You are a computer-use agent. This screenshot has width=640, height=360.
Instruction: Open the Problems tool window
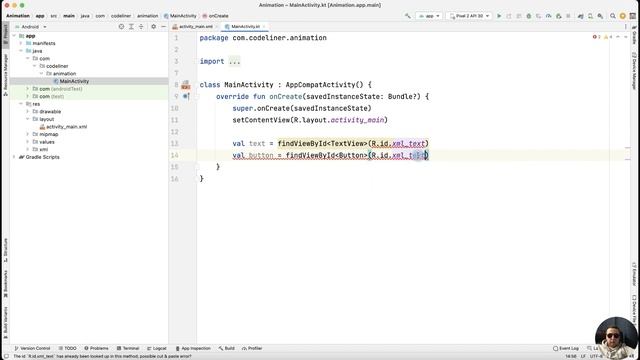(x=96, y=349)
